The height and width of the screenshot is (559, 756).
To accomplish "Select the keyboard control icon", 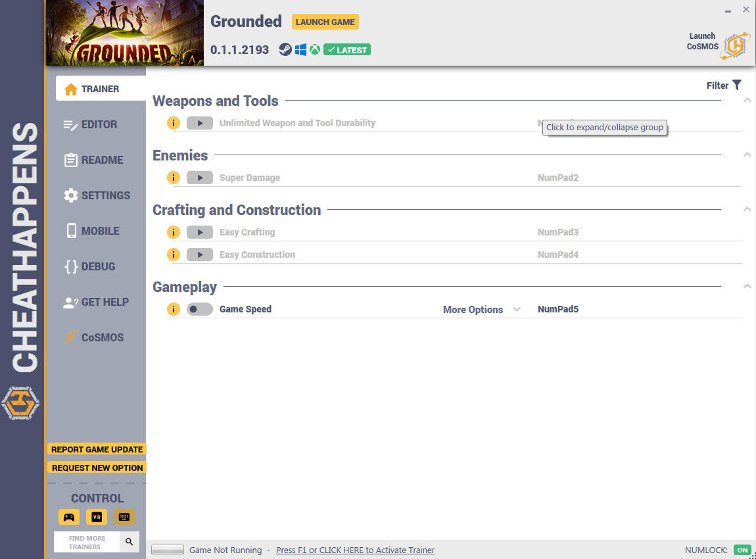I will click(124, 517).
